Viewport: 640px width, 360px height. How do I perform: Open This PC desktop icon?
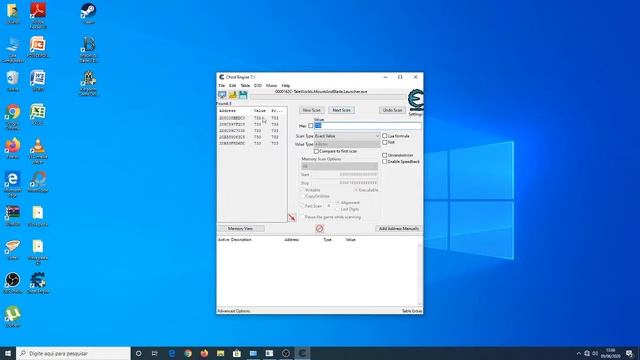13,49
